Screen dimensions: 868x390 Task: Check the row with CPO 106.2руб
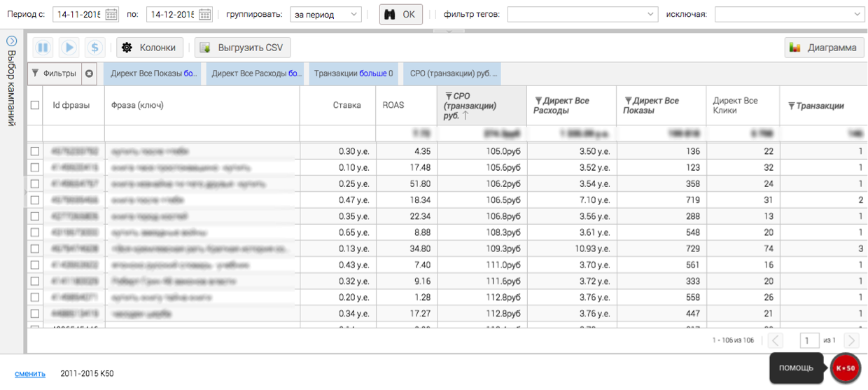pos(35,184)
